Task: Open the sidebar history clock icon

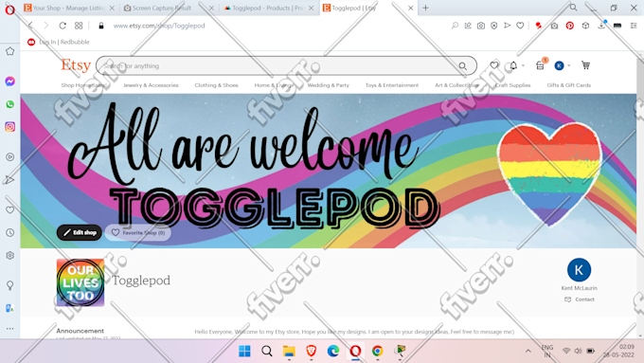Action: [9, 233]
